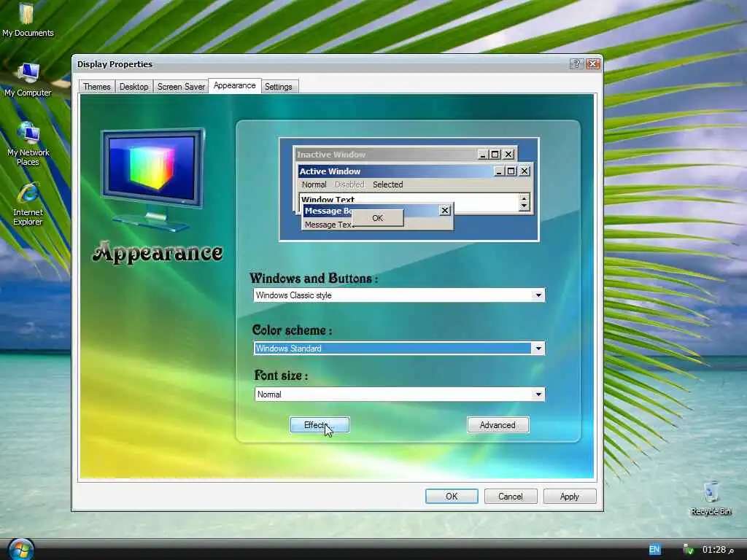This screenshot has height=560, width=747.
Task: Click the Active Window close icon in preview
Action: [525, 171]
